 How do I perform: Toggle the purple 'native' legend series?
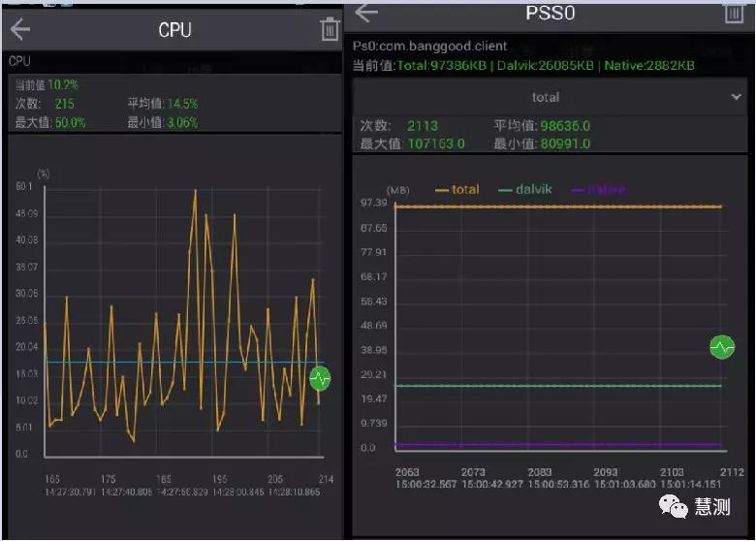tap(598, 189)
